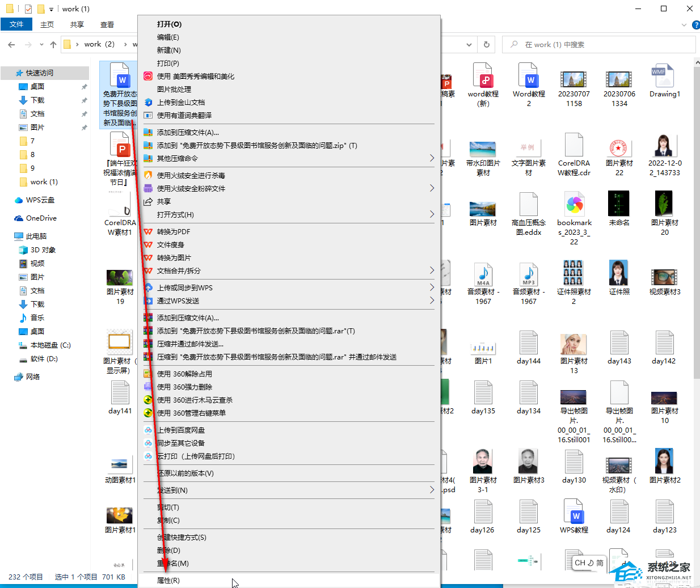Open address bar history dropdown
700x588 pixels.
click(469, 44)
